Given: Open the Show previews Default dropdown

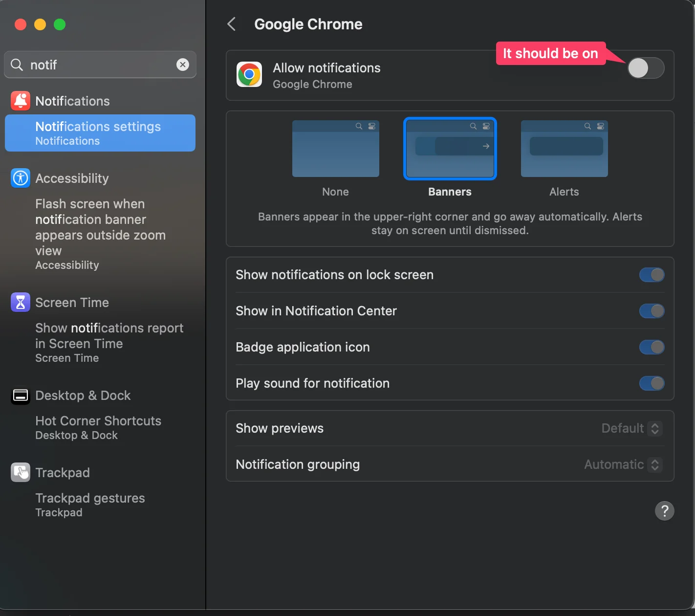Looking at the screenshot, I should [x=632, y=428].
